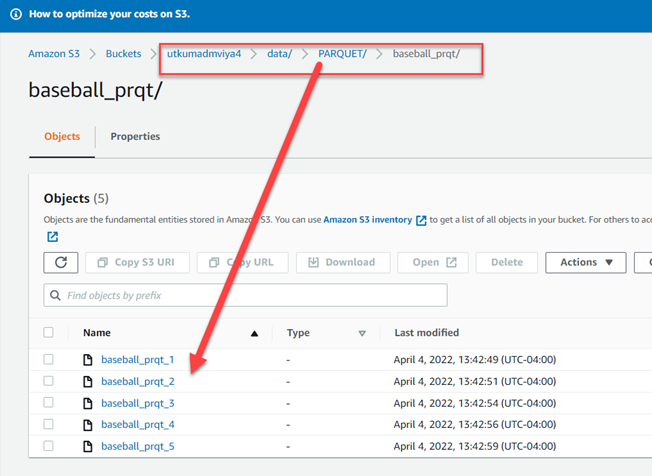Click the date April 4, 2022, 13:42:54
Viewport: 652px width, 476px height.
point(475,403)
